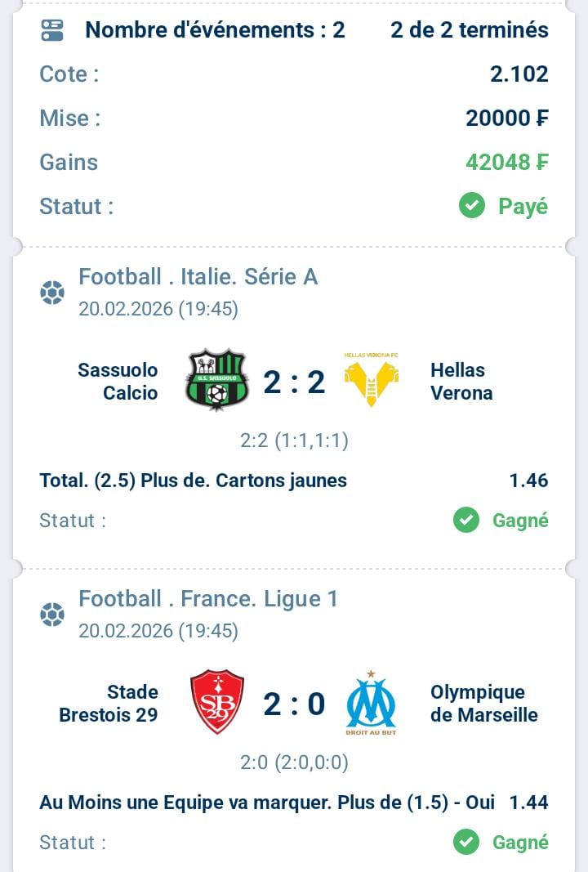Click the Gains amount 42048 F

(506, 162)
